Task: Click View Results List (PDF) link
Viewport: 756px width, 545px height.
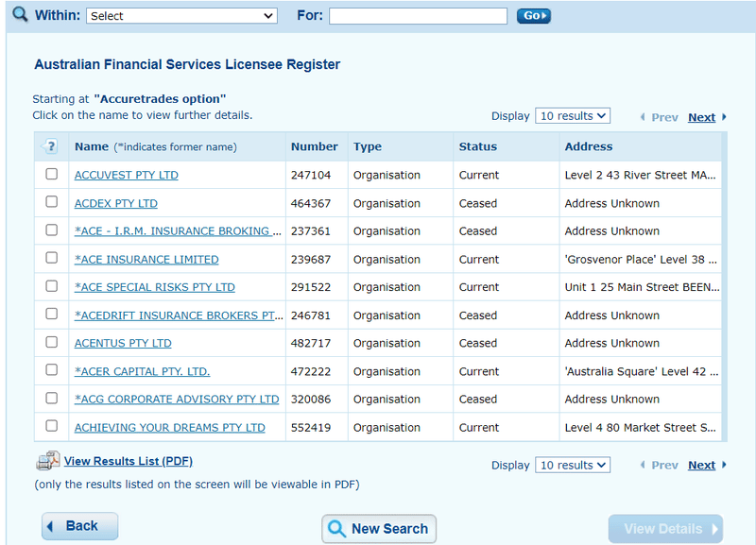Action: pyautogui.click(x=129, y=461)
